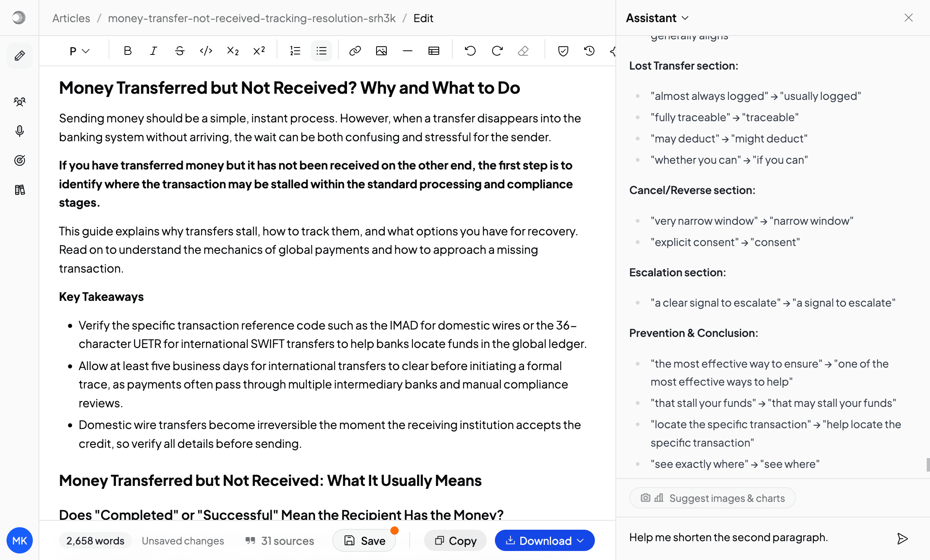Insert a table
The height and width of the screenshot is (560, 930).
pyautogui.click(x=434, y=51)
